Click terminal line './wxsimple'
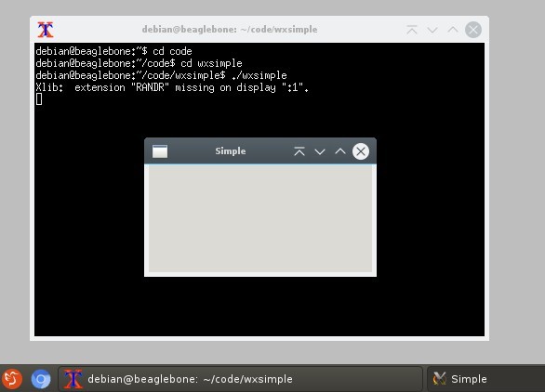This screenshot has width=545, height=392. coord(161,75)
